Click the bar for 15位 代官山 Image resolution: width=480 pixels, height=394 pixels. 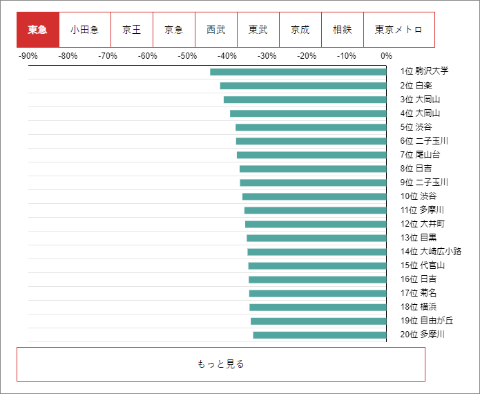pyautogui.click(x=317, y=266)
